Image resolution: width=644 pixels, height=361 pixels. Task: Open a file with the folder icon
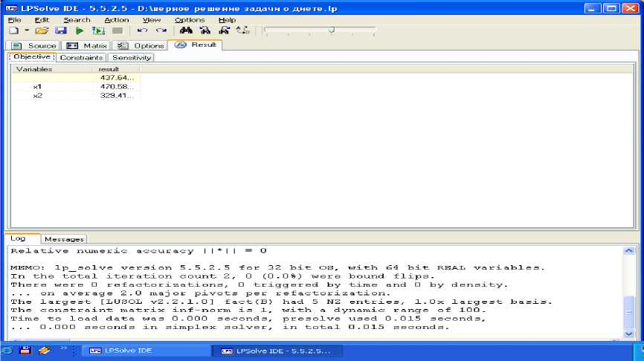tap(42, 30)
